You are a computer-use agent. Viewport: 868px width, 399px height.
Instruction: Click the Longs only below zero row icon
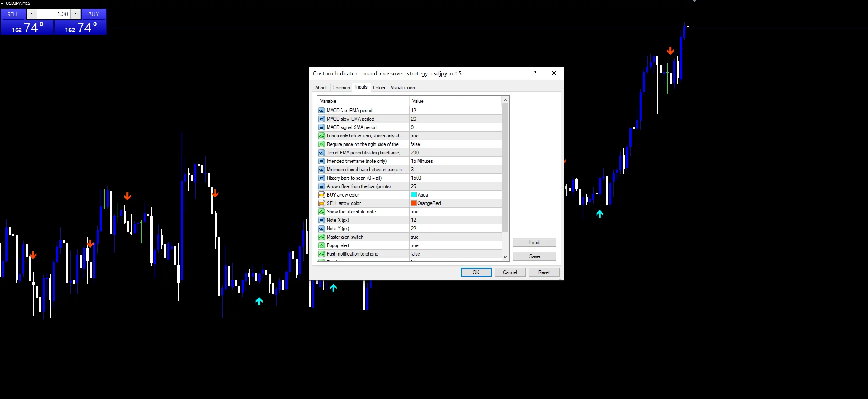click(x=321, y=136)
